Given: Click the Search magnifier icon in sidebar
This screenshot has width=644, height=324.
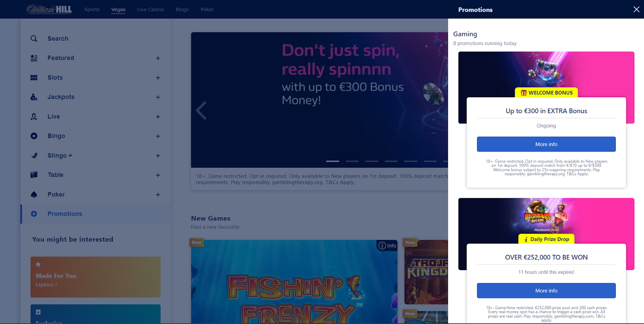Looking at the screenshot, I should pos(34,39).
